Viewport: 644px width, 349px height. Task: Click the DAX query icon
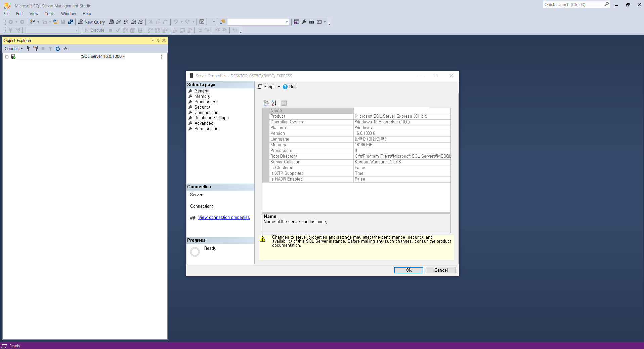tap(141, 22)
